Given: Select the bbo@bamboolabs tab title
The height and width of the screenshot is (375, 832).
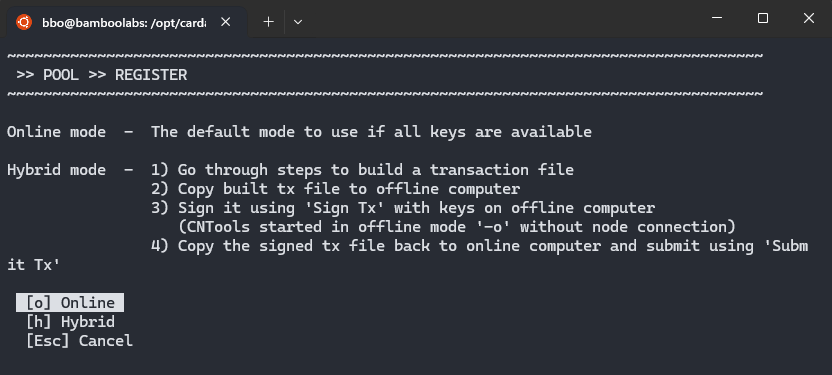Looking at the screenshot, I should (124, 22).
